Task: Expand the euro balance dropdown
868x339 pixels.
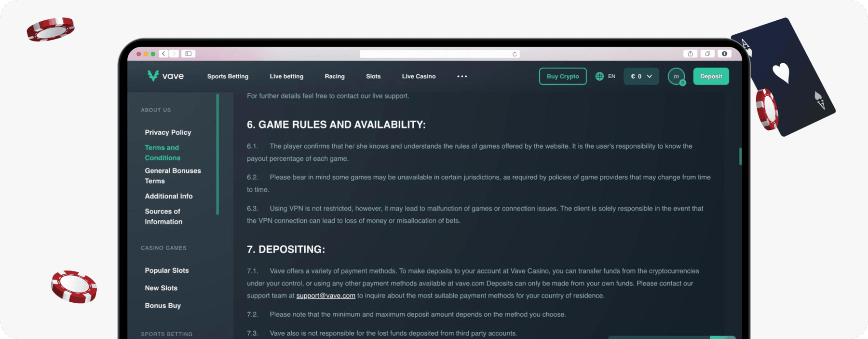Action: click(641, 76)
